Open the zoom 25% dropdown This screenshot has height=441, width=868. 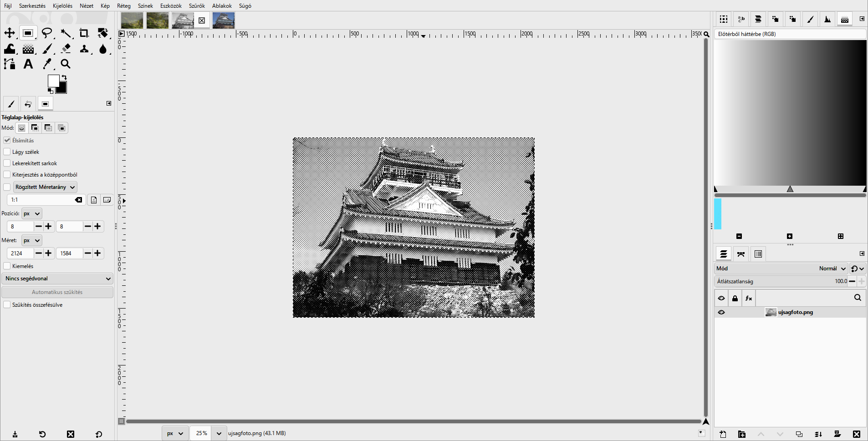click(219, 433)
